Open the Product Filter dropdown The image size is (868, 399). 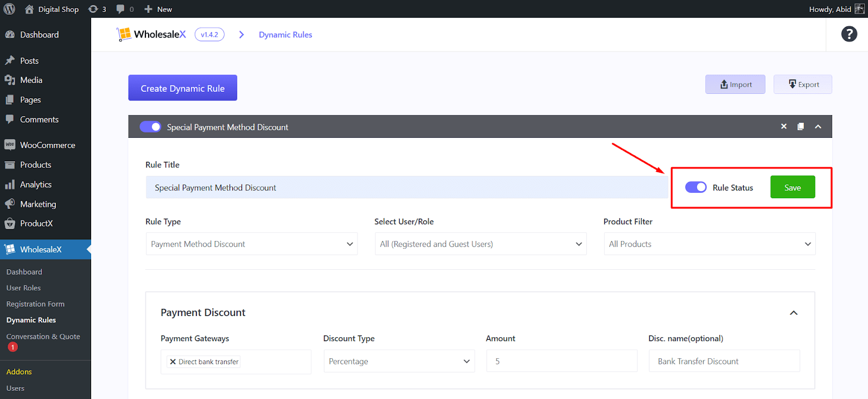710,244
